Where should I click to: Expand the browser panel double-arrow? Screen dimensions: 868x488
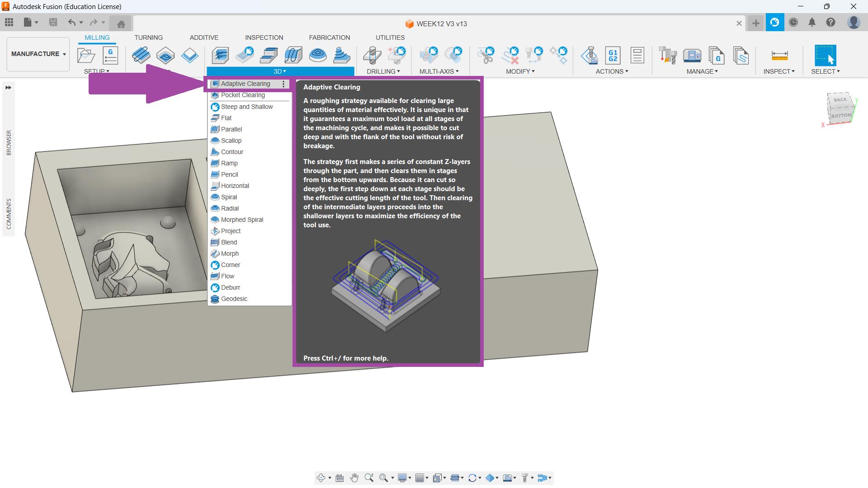coord(8,87)
